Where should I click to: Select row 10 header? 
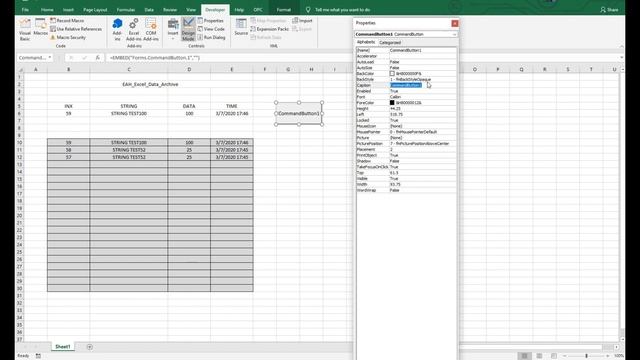20,142
